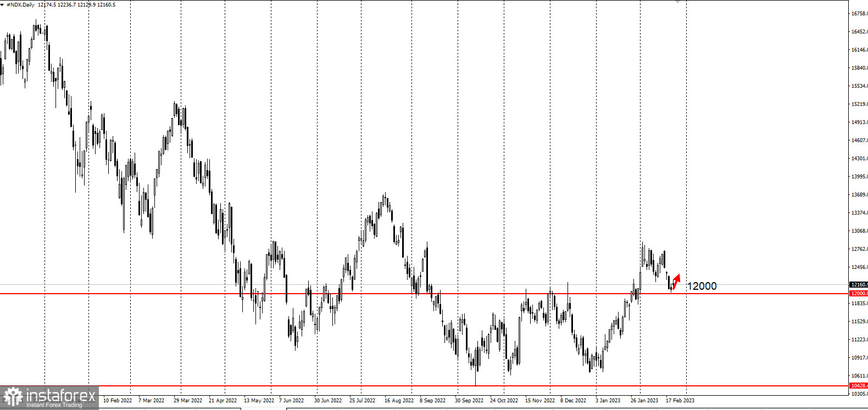Click the 14607 price scale label
Viewport: 868px width, 410px height.
click(860, 141)
